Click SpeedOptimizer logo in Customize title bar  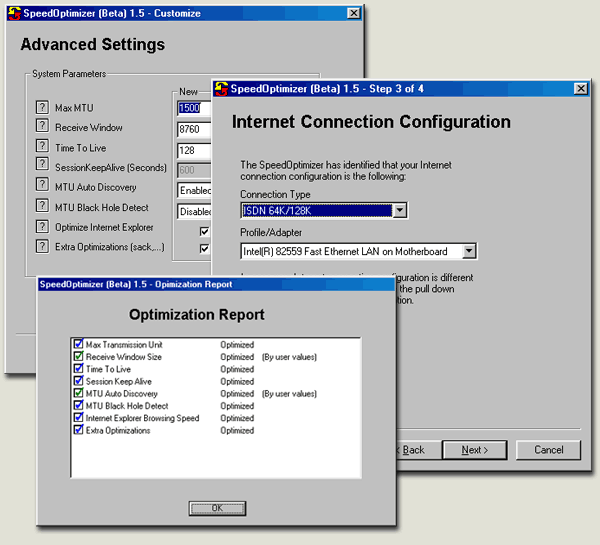pyautogui.click(x=15, y=13)
